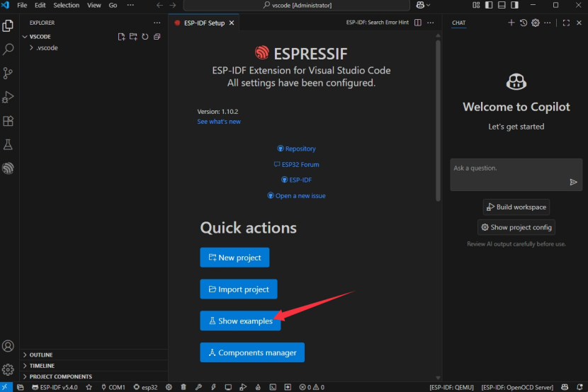
Task: Open remote window indicator in status bar
Action: pyautogui.click(x=5, y=387)
